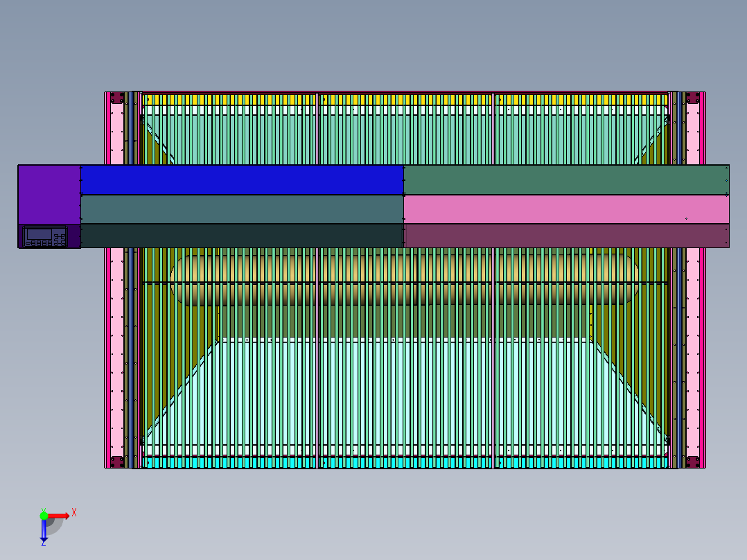Select the yellow strip along the top edge
Viewport: 747px width, 560px height.
pyautogui.click(x=405, y=100)
